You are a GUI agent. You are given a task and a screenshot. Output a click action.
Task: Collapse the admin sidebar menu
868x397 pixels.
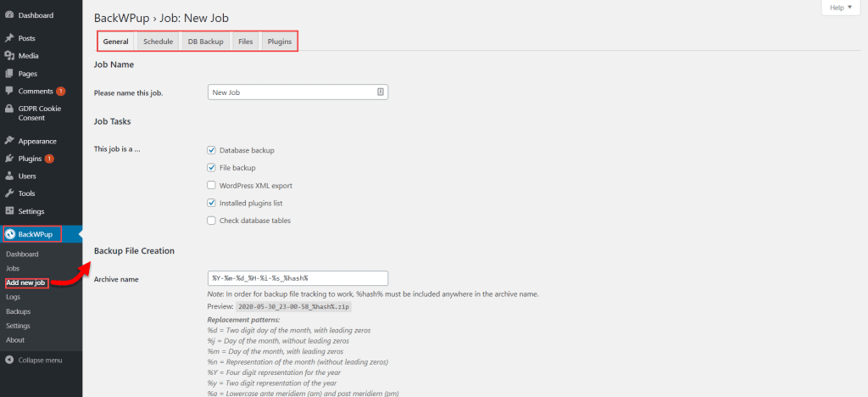tap(32, 360)
